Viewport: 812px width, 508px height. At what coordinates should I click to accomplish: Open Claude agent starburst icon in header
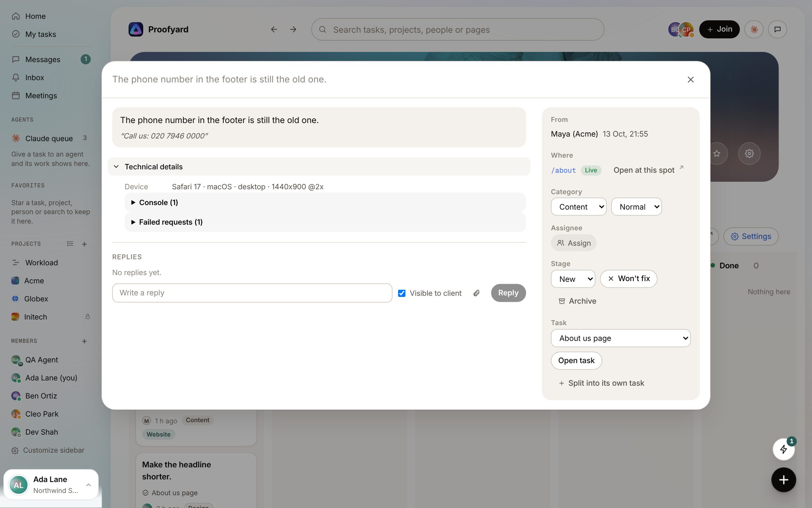point(754,29)
